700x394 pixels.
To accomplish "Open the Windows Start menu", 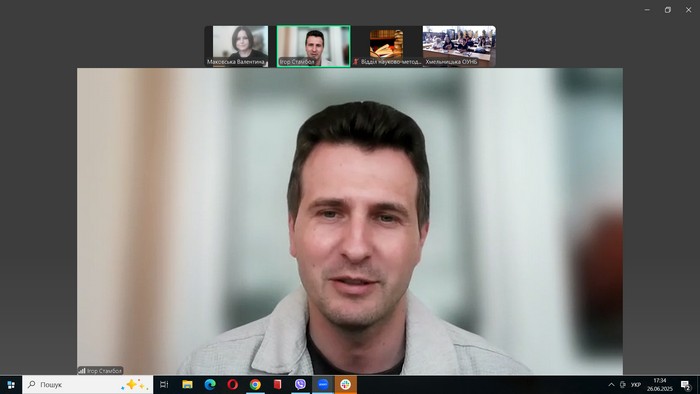I will [11, 385].
